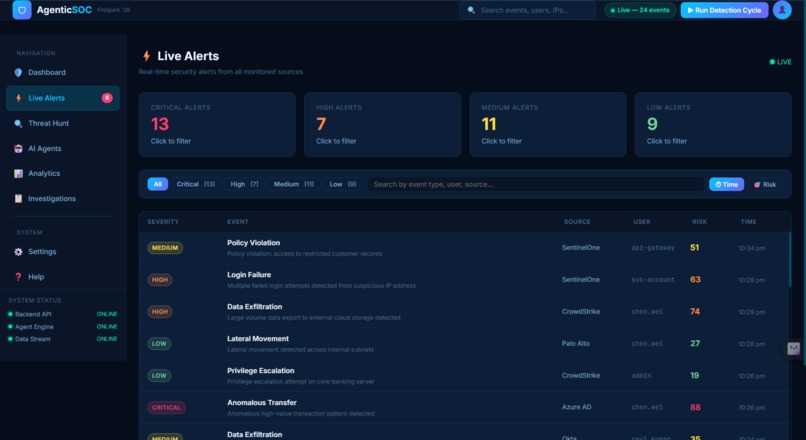Focus the Search by event type field
The height and width of the screenshot is (440, 806).
536,185
